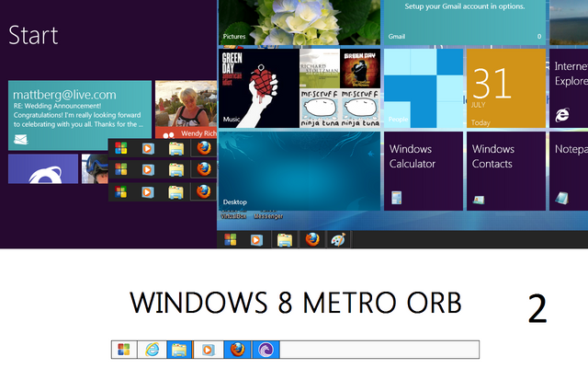
Task: Open the purple Internet Explorer tile beside the skier photo
Action: tap(43, 168)
